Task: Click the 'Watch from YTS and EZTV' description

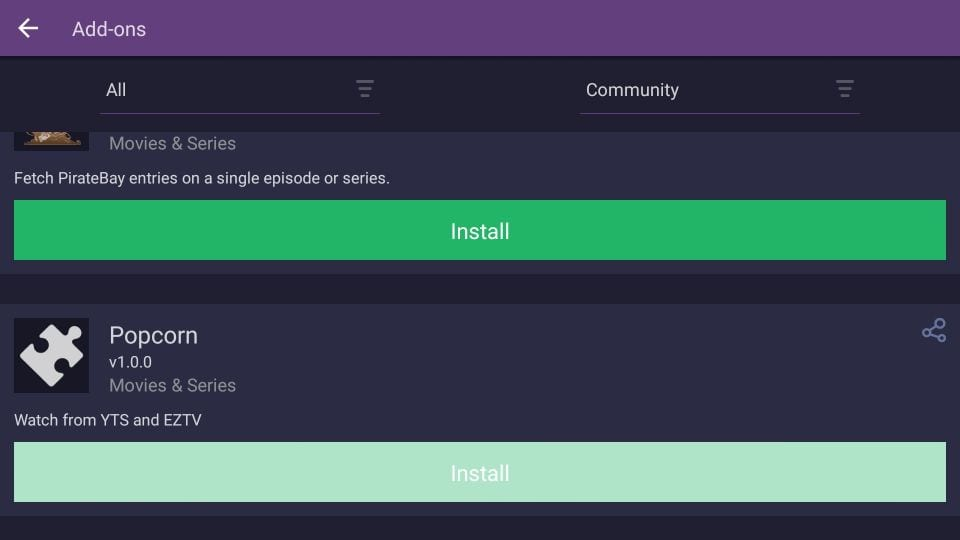Action: (x=108, y=420)
